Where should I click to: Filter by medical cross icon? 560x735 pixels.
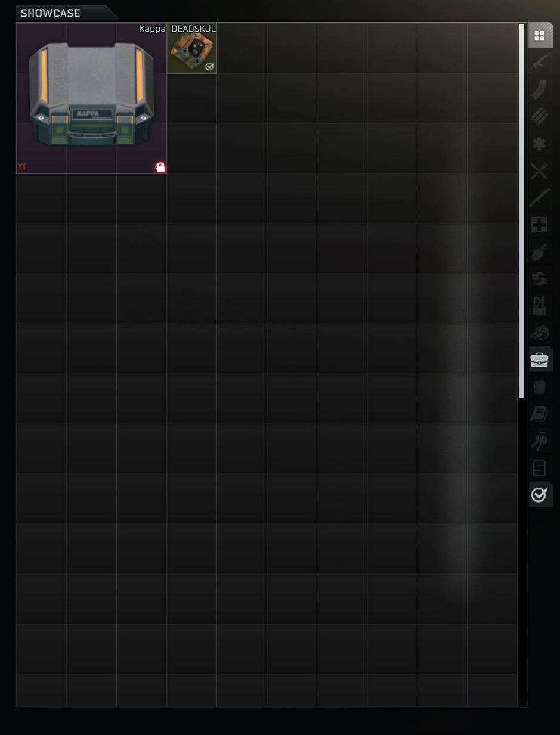click(x=540, y=225)
